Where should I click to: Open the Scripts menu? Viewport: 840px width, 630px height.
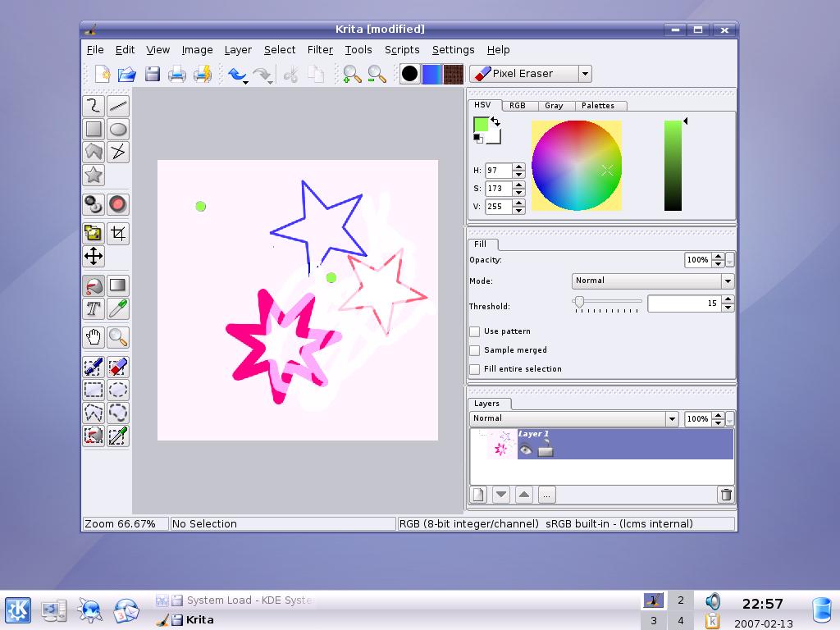pos(402,50)
